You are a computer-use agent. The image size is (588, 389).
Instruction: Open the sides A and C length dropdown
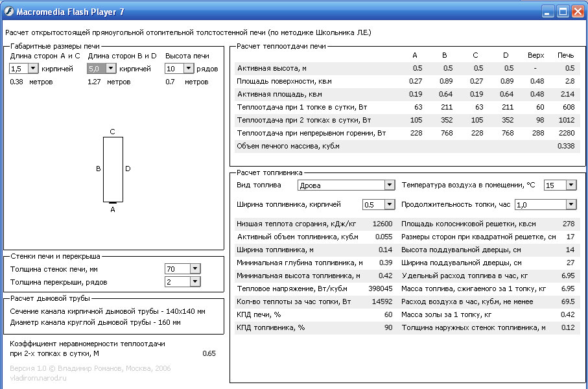point(33,68)
